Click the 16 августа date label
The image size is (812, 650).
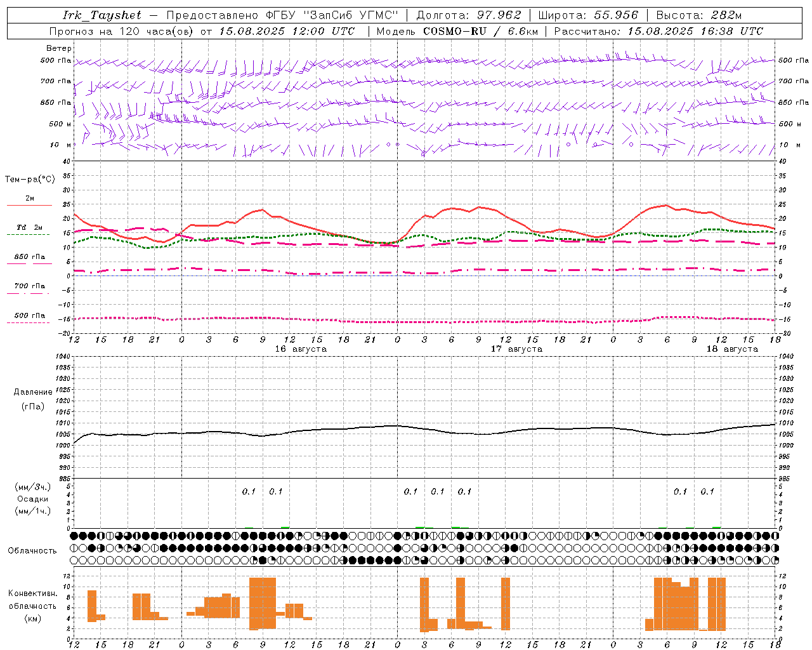coord(301,349)
